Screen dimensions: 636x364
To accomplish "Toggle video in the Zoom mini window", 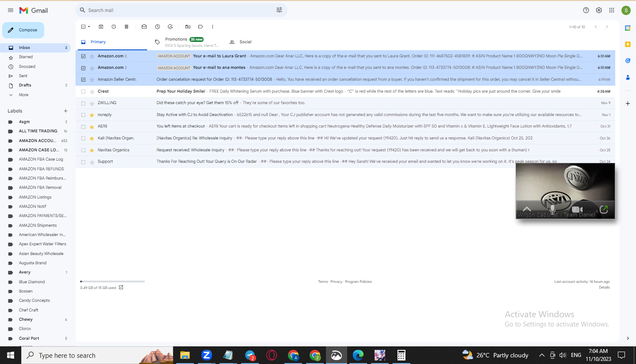I will [x=577, y=210].
